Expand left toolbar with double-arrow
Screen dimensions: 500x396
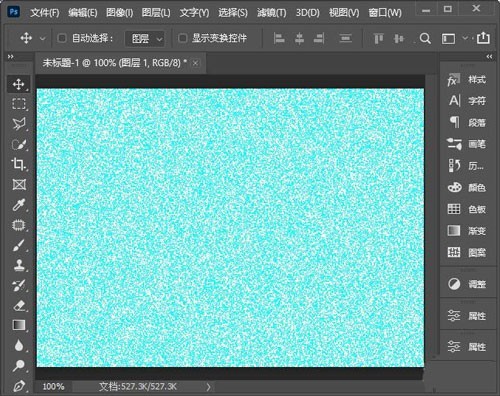point(11,57)
